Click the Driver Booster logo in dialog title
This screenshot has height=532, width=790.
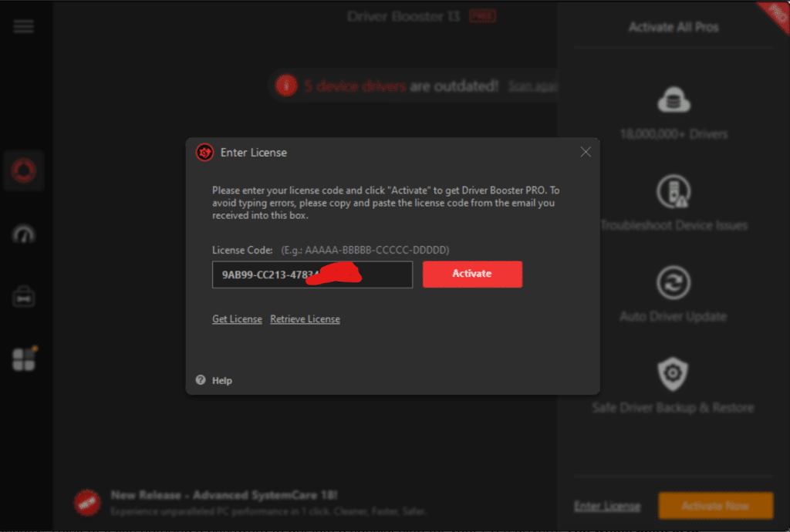tap(204, 153)
